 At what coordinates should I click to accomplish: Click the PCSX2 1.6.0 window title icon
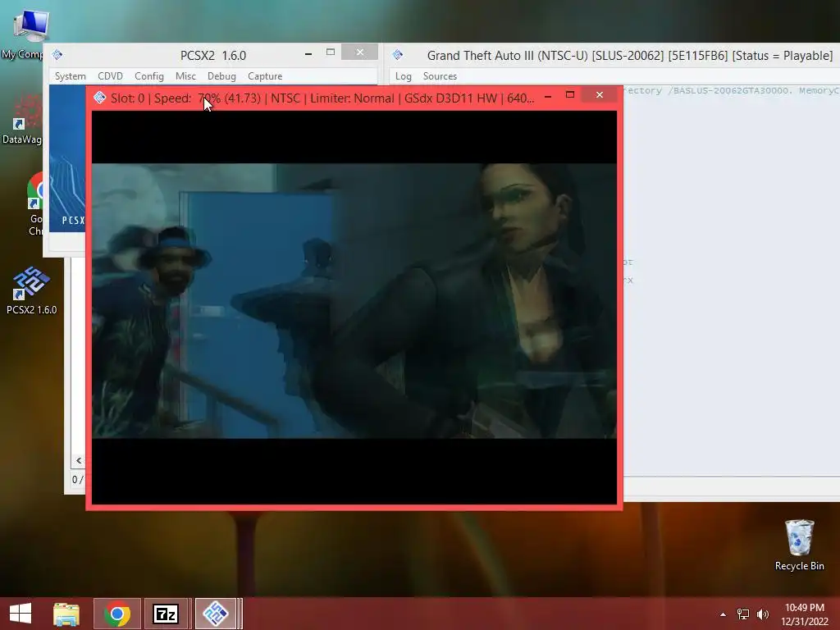click(57, 55)
